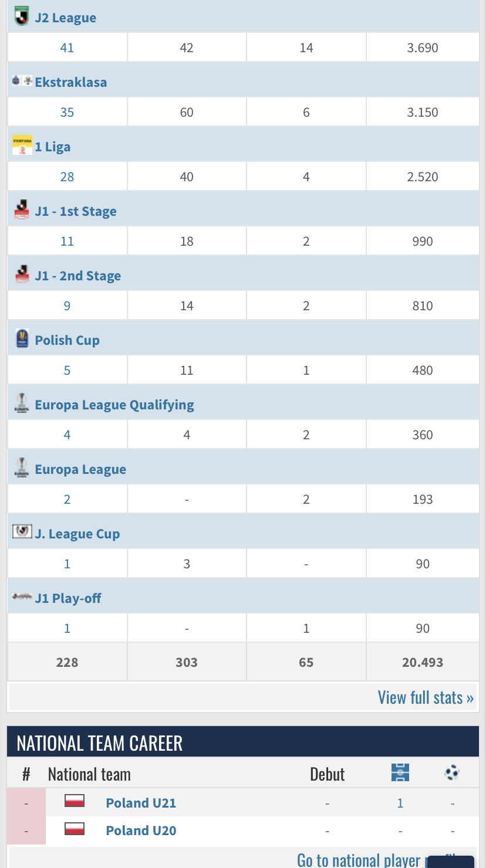Viewport: 486px width, 868px height.
Task: Click the J1 Play-off logo icon
Action: click(22, 596)
